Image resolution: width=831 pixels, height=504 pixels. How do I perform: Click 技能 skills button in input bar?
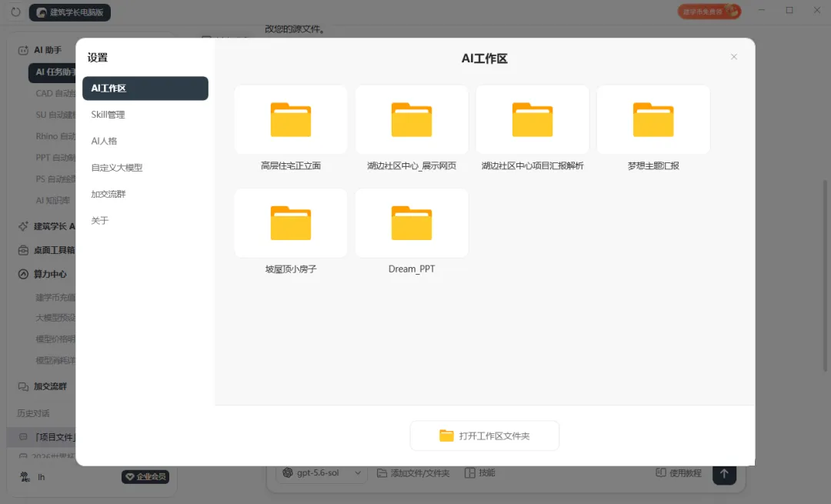479,472
